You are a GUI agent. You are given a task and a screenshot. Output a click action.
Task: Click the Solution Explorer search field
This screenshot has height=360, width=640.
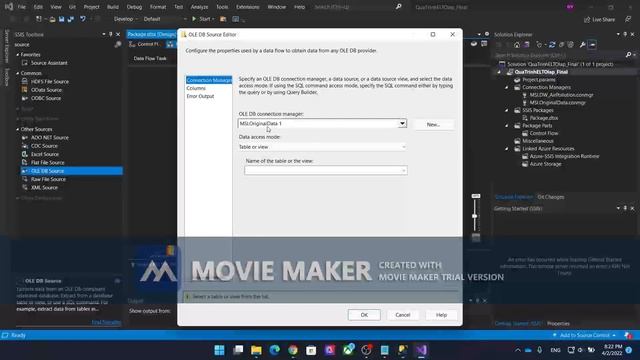tap(560, 55)
